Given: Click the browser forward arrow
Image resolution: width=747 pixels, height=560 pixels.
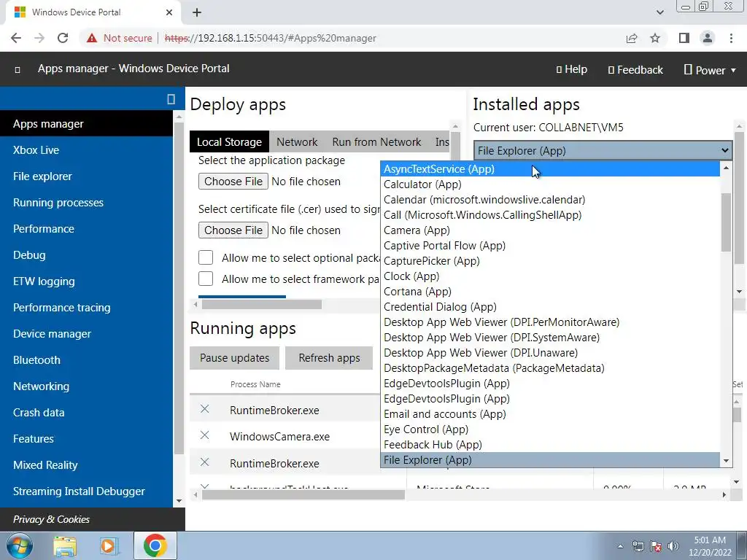Looking at the screenshot, I should point(39,38).
